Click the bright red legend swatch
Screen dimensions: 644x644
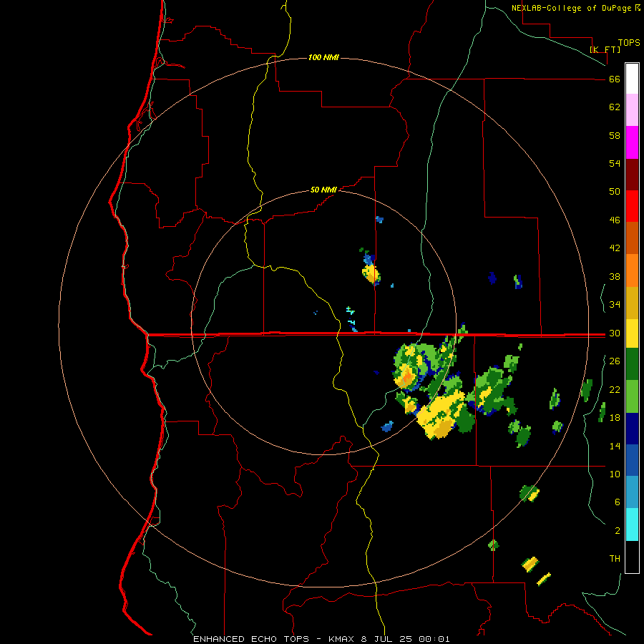pos(632,206)
